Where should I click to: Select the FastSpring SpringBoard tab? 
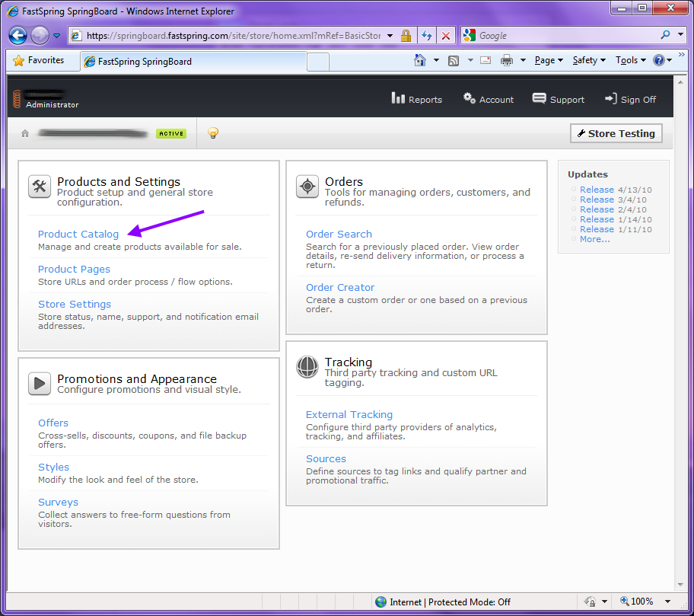[x=193, y=62]
